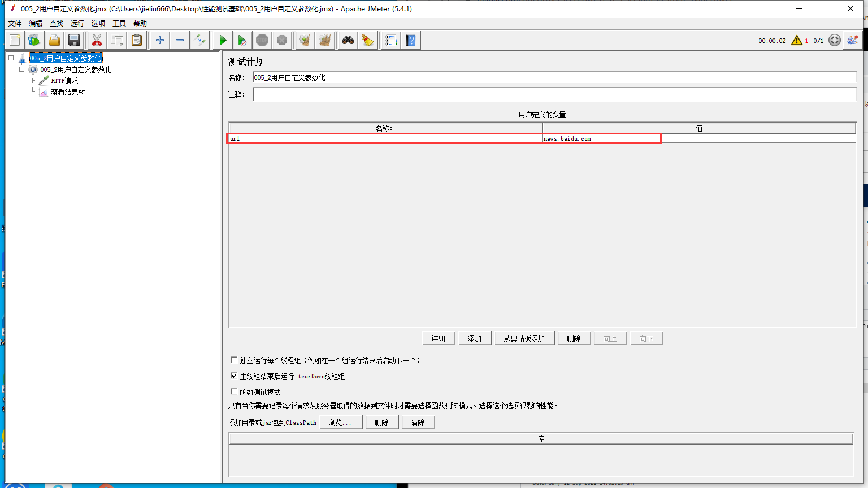
Task: Clear all results with double broom icon
Action: pos(325,40)
